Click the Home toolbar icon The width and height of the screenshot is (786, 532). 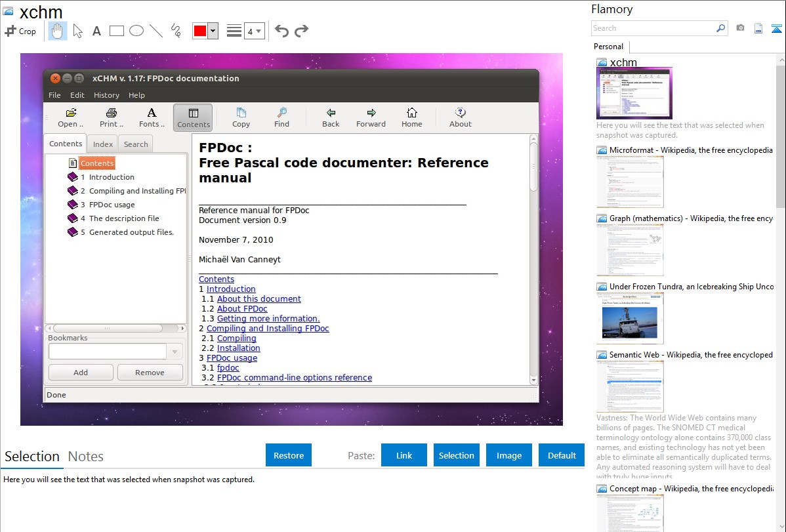(411, 118)
